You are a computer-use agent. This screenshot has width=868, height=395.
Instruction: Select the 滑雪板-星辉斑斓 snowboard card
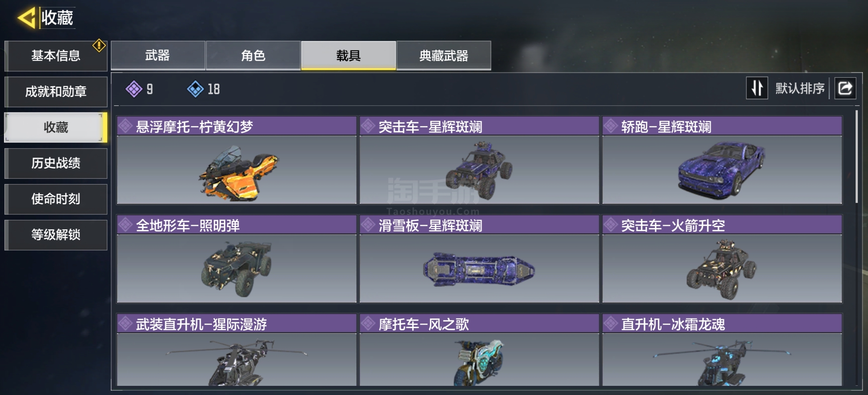click(x=479, y=259)
